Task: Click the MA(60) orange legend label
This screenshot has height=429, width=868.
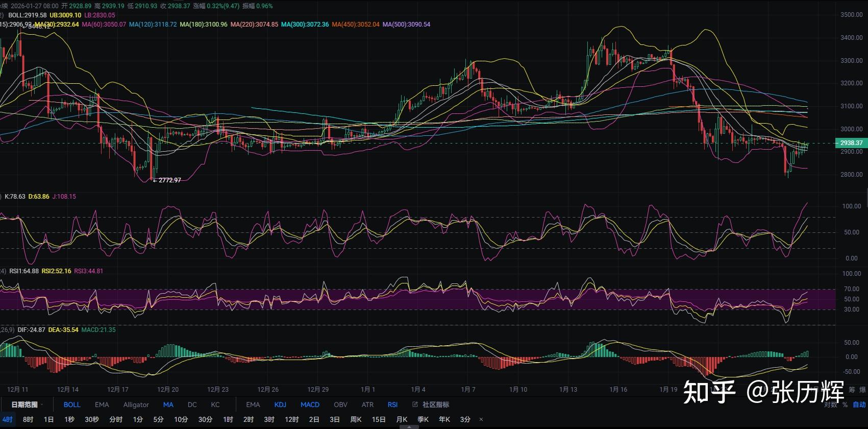Action: tap(104, 25)
